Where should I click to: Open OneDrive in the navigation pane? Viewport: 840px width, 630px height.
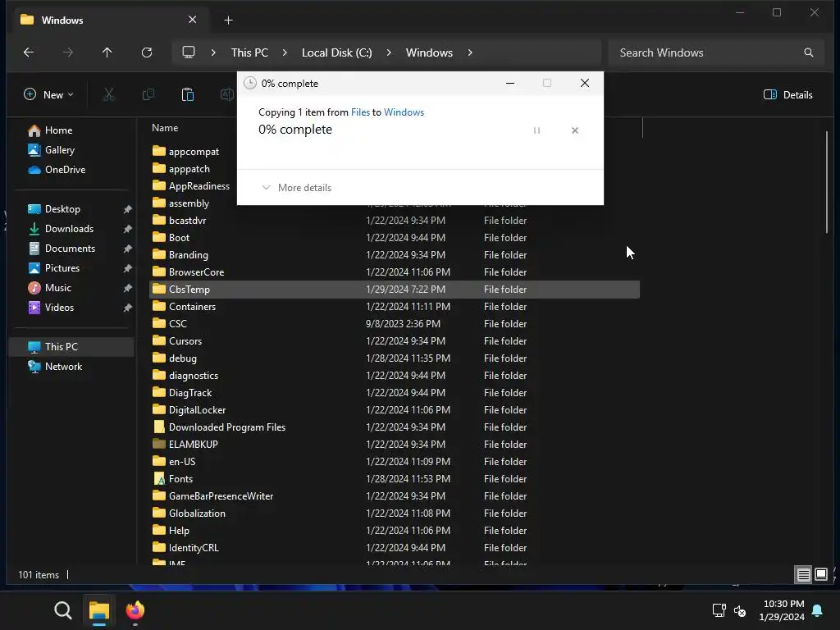point(57,170)
